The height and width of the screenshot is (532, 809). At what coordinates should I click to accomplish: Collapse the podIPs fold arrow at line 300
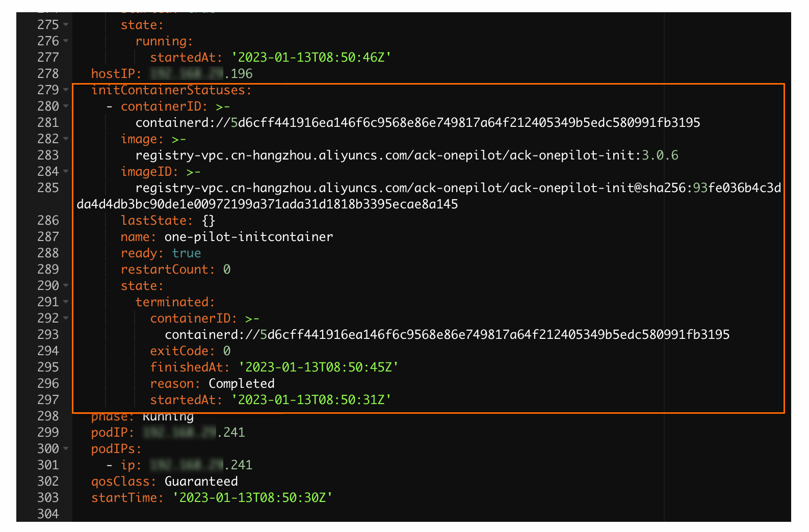66,448
